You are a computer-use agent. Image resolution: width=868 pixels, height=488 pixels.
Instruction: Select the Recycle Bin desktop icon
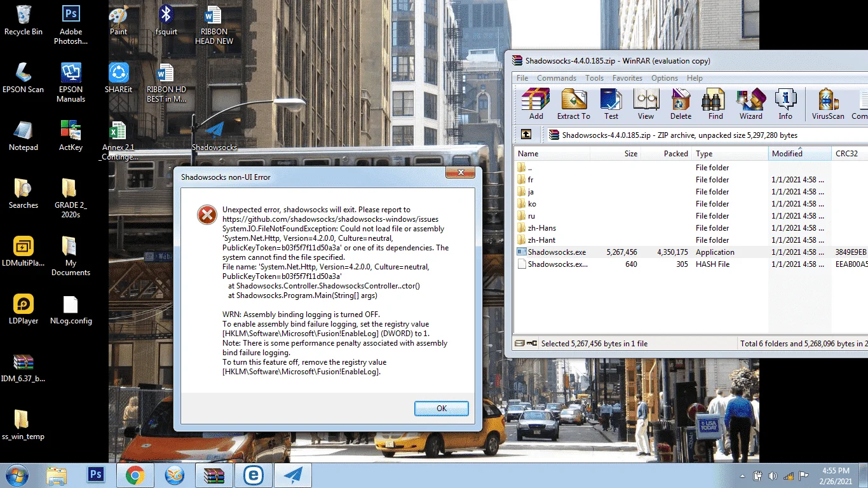coord(24,20)
